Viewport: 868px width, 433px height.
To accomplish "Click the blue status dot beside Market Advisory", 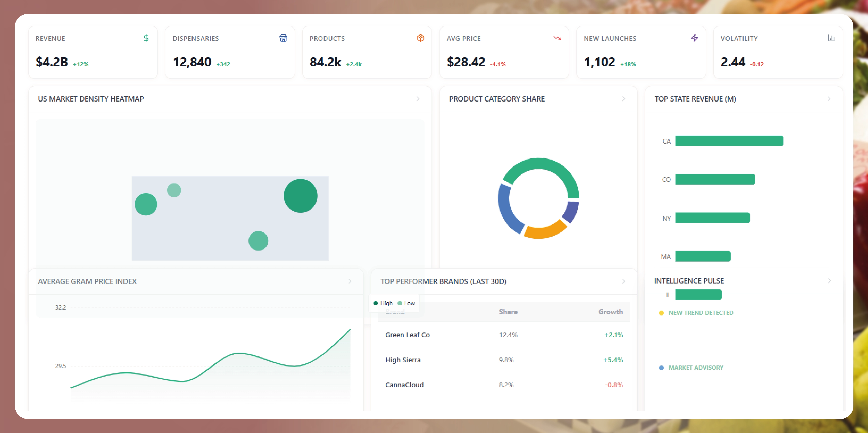I will (x=661, y=368).
